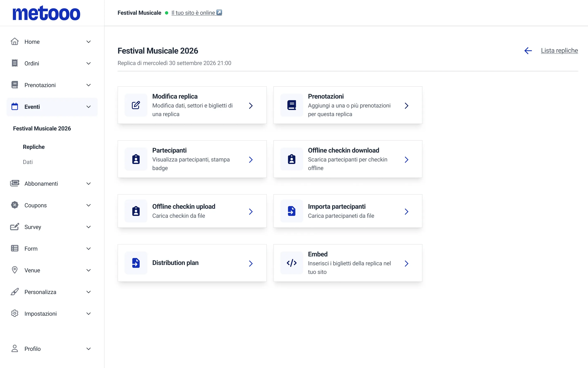Expand the Abbonamenti menu chevron

[89, 184]
